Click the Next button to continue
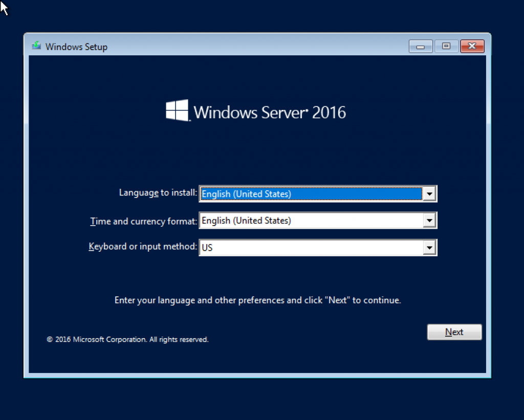 (x=454, y=331)
